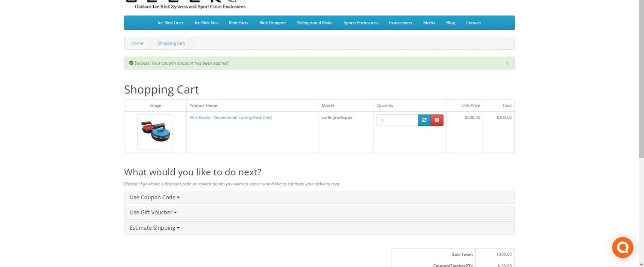Open the Ice Rink Liner menu
This screenshot has height=267, width=644.
(170, 23)
